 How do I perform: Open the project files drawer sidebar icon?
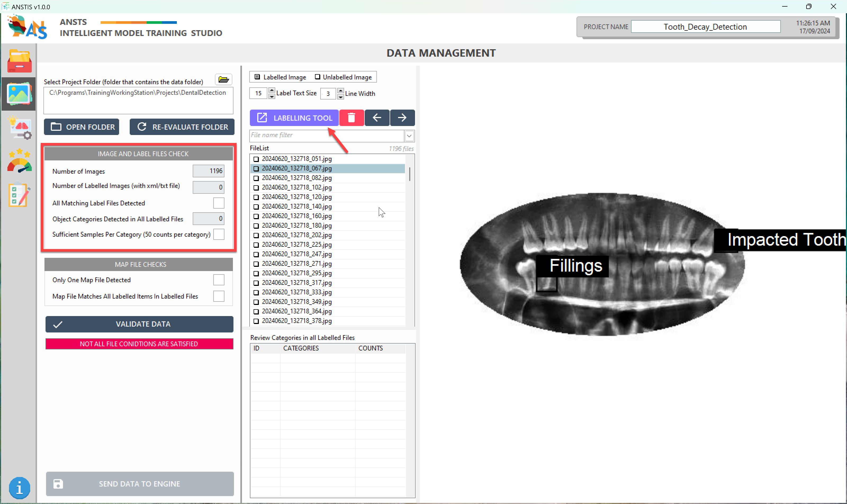click(x=19, y=61)
